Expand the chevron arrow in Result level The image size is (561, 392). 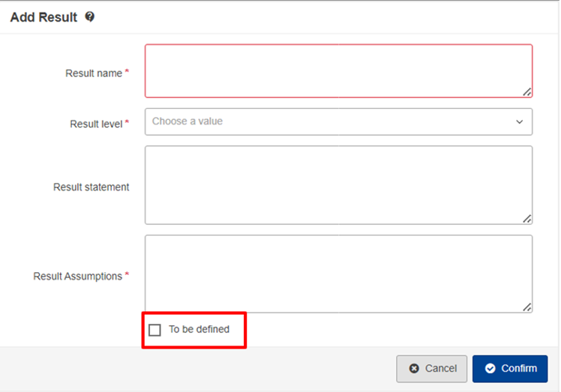click(519, 122)
